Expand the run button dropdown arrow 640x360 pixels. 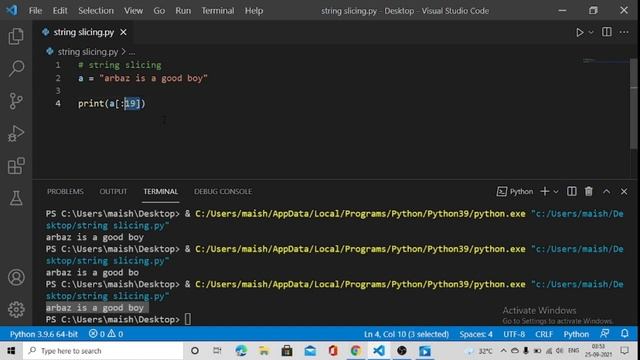[x=591, y=32]
